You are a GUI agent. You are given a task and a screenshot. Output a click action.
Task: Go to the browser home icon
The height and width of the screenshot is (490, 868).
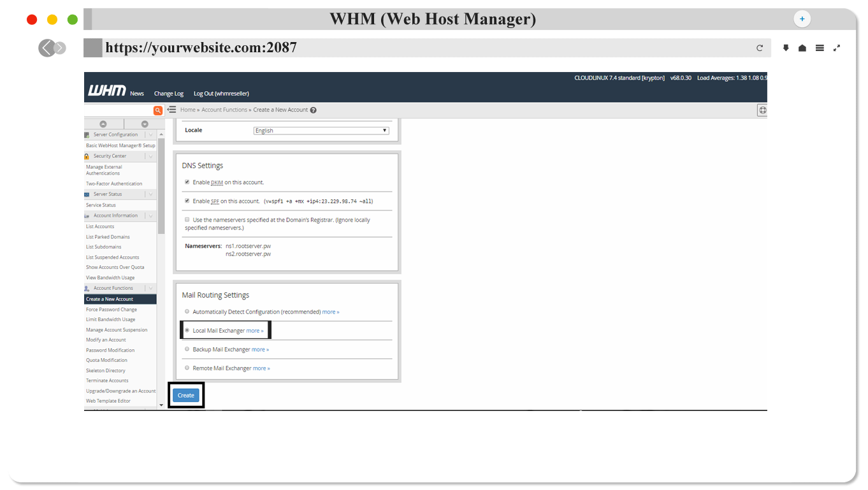pos(802,48)
